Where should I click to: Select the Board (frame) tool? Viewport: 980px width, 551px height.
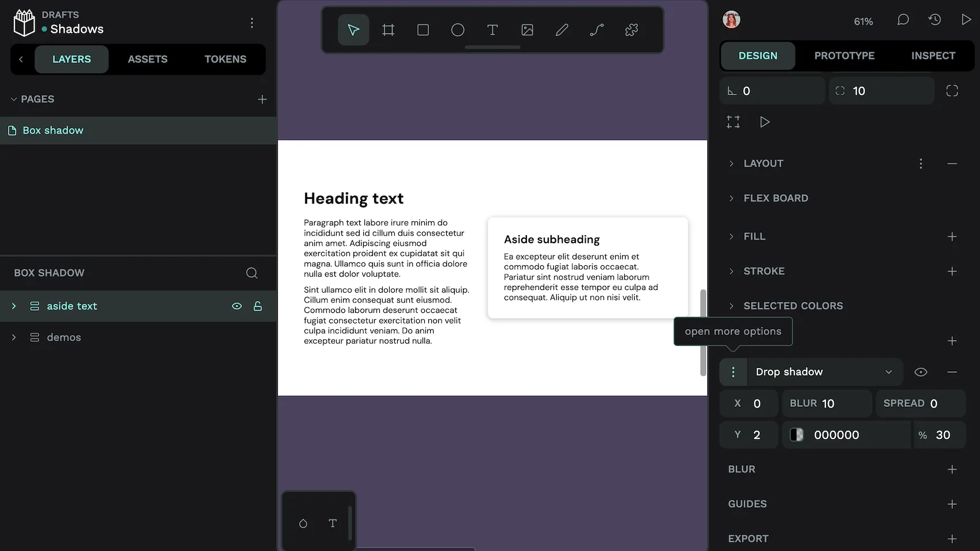point(388,30)
